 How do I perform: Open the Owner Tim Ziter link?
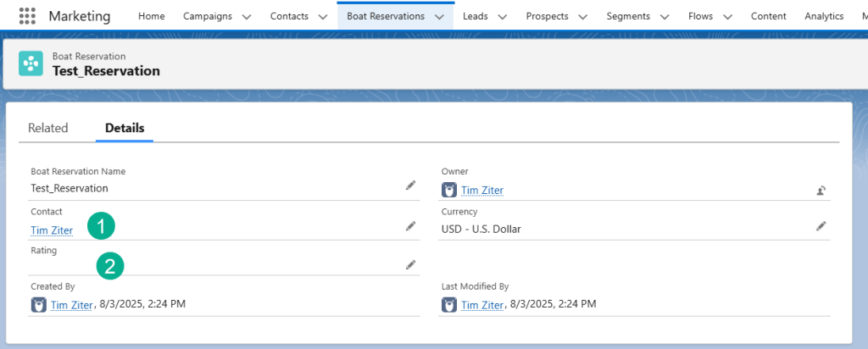[x=481, y=191]
